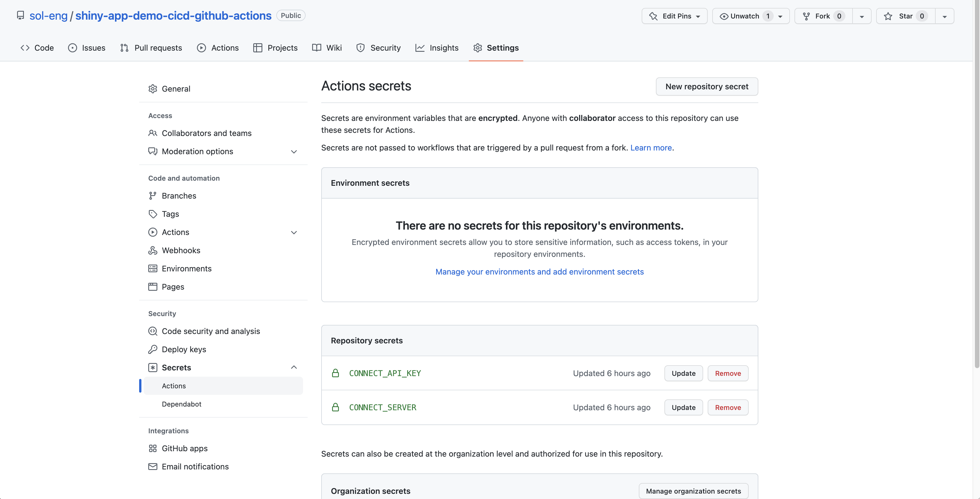Click the Insights graph icon
980x499 pixels.
tap(420, 48)
